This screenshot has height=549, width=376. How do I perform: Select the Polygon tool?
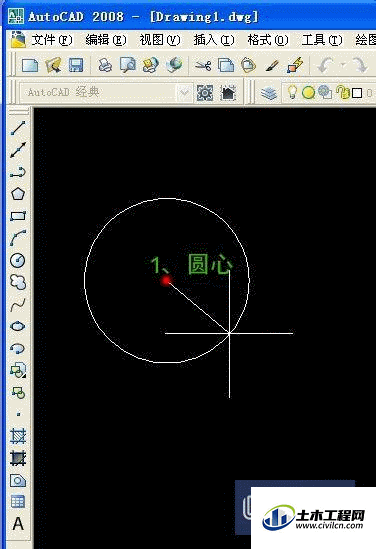[x=18, y=194]
